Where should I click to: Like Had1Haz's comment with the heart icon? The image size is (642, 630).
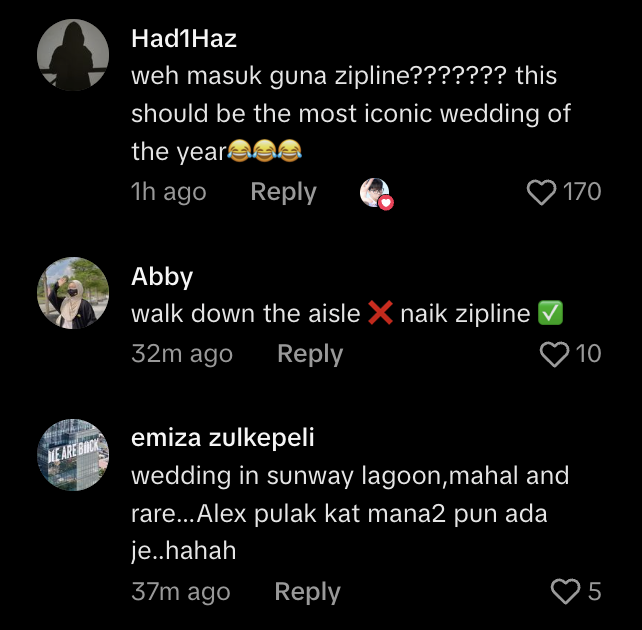coord(541,192)
